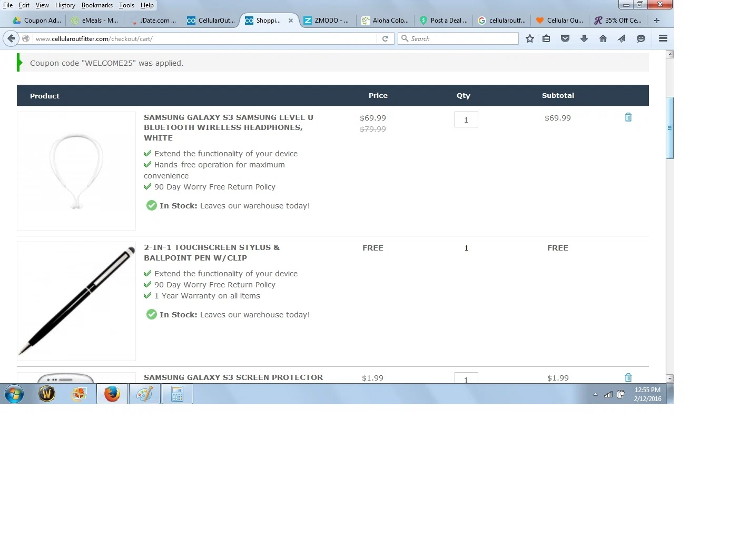
Task: Switch to the ZMODO tab
Action: 327,21
